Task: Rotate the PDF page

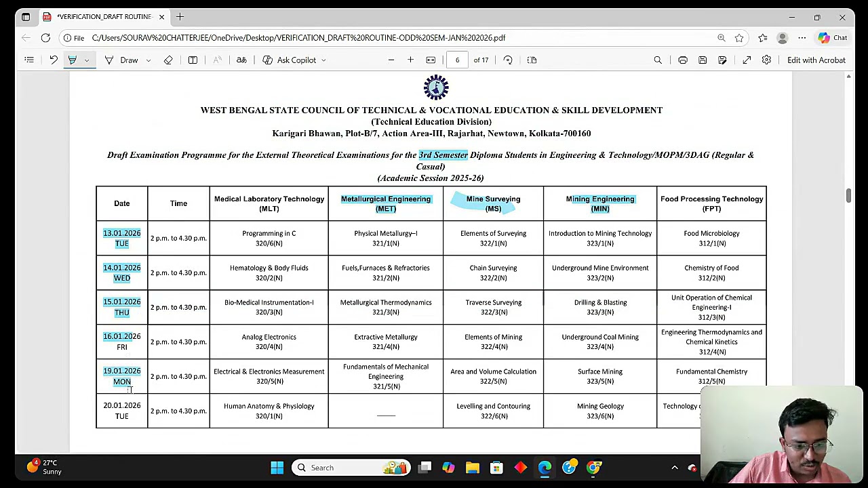Action: pos(508,60)
